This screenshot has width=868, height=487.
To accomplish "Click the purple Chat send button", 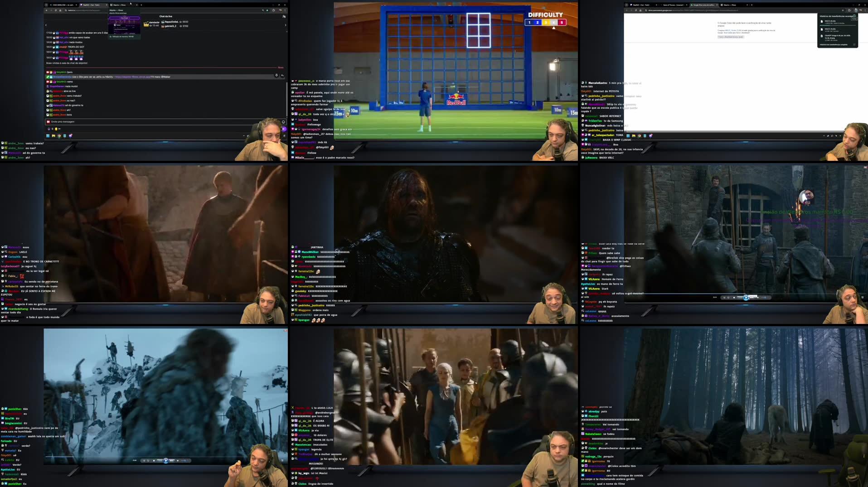I will point(284,129).
